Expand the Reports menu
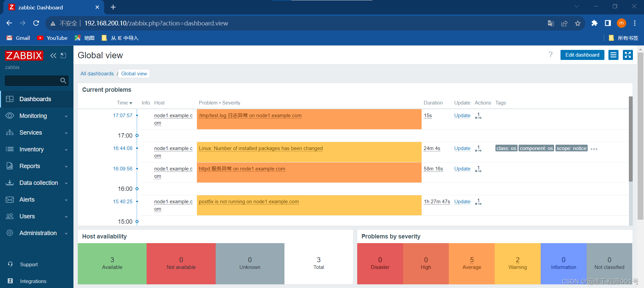Screen dimensions: 644x288 tap(66, 166)
